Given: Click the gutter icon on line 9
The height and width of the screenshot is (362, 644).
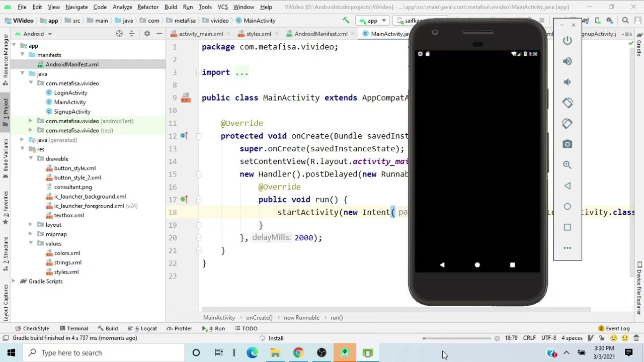Looking at the screenshot, I should [186, 98].
